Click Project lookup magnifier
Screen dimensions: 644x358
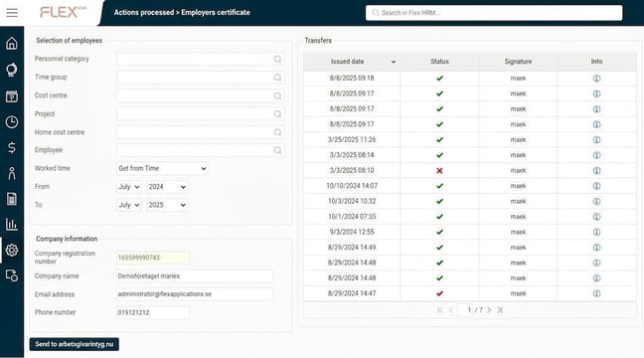277,113
